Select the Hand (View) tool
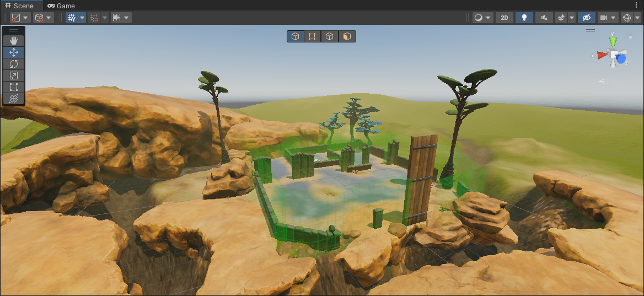 pyautogui.click(x=14, y=41)
